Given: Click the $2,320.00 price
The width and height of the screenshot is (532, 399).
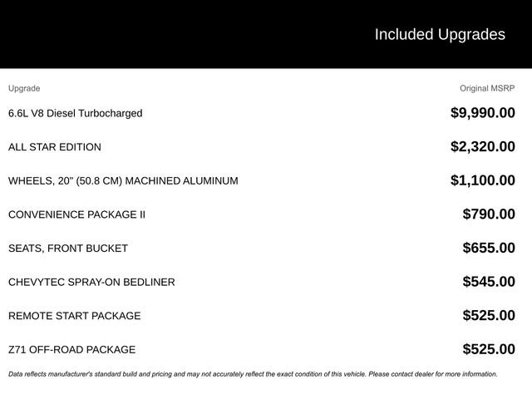Looking at the screenshot, I should [x=482, y=147].
